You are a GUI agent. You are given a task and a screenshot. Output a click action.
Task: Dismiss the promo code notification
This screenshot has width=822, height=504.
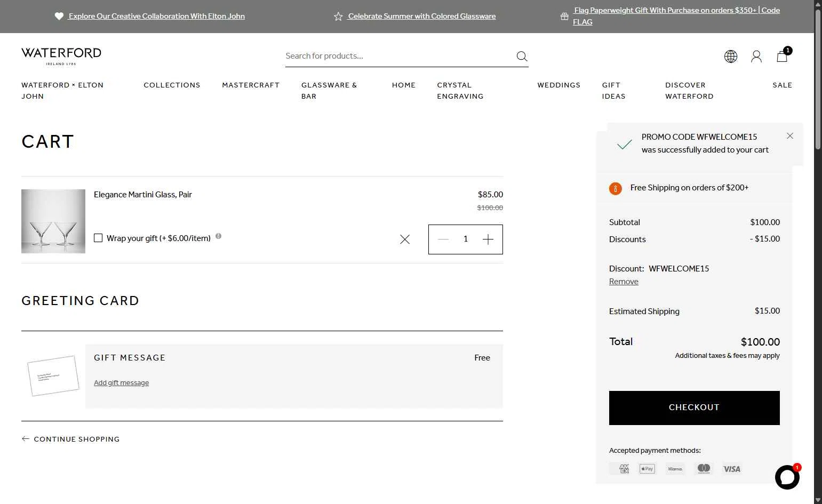pyautogui.click(x=790, y=136)
